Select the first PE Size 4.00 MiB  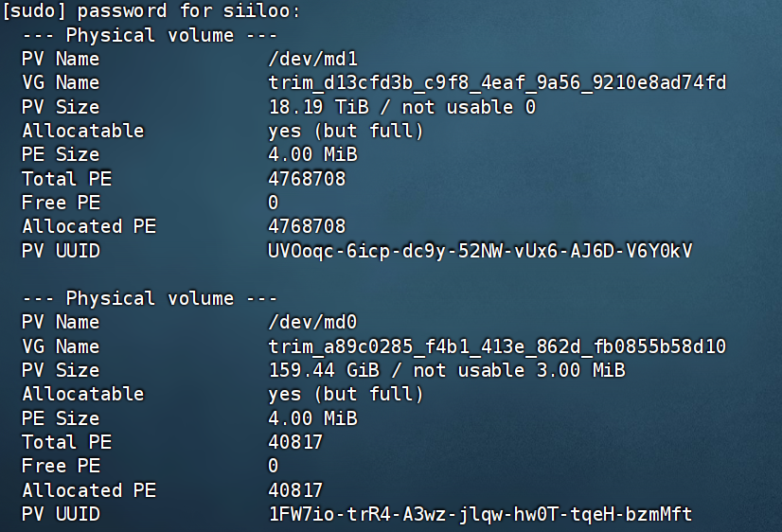[312, 154]
